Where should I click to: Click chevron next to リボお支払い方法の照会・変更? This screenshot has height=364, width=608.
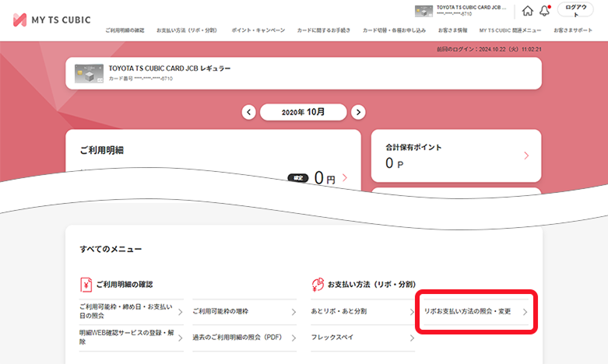525,312
